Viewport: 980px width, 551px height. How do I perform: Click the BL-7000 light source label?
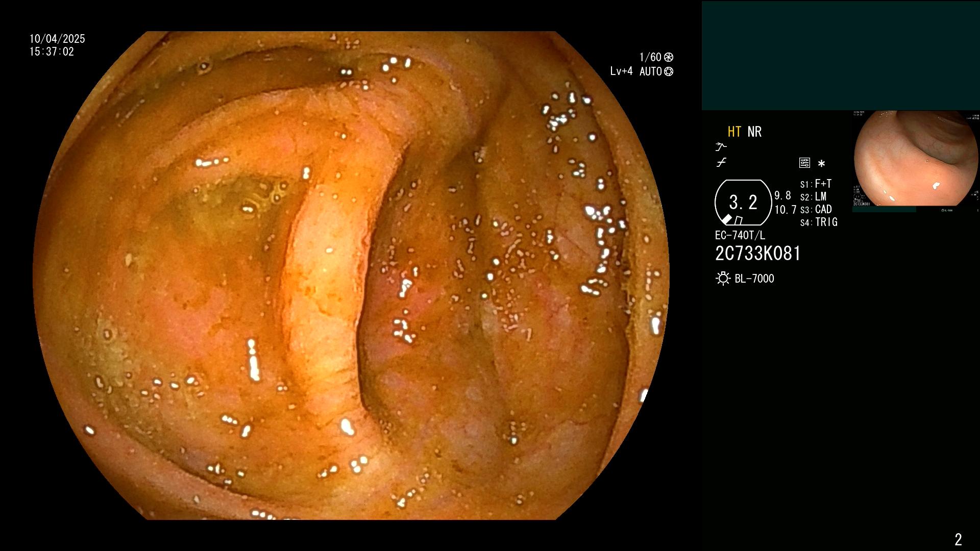pyautogui.click(x=754, y=279)
